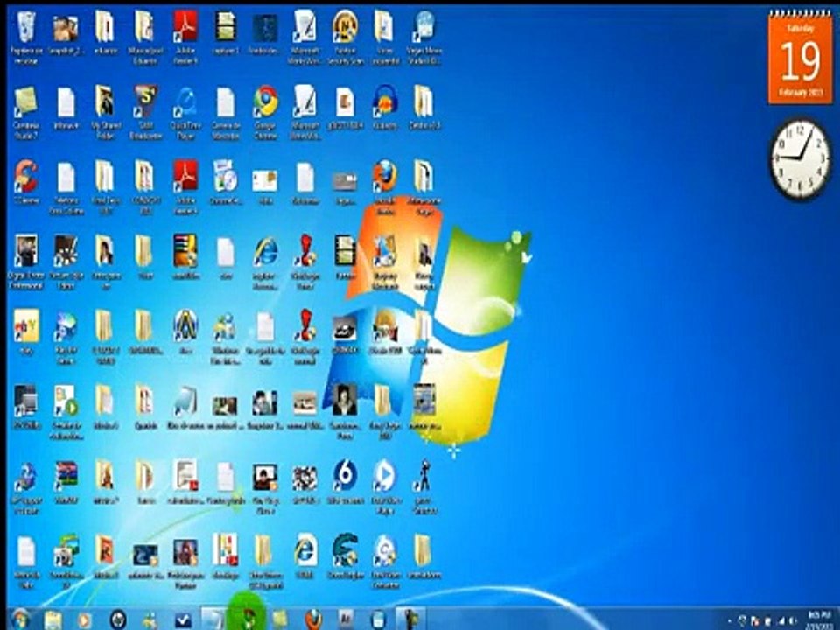840x630 pixels.
Task: Open sticky notes icon in taskbar
Action: 280,619
